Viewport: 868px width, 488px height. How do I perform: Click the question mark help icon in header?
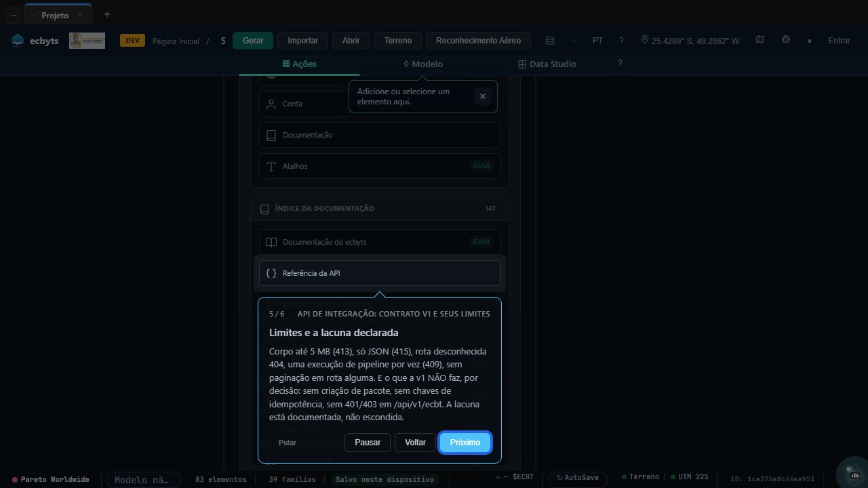621,41
